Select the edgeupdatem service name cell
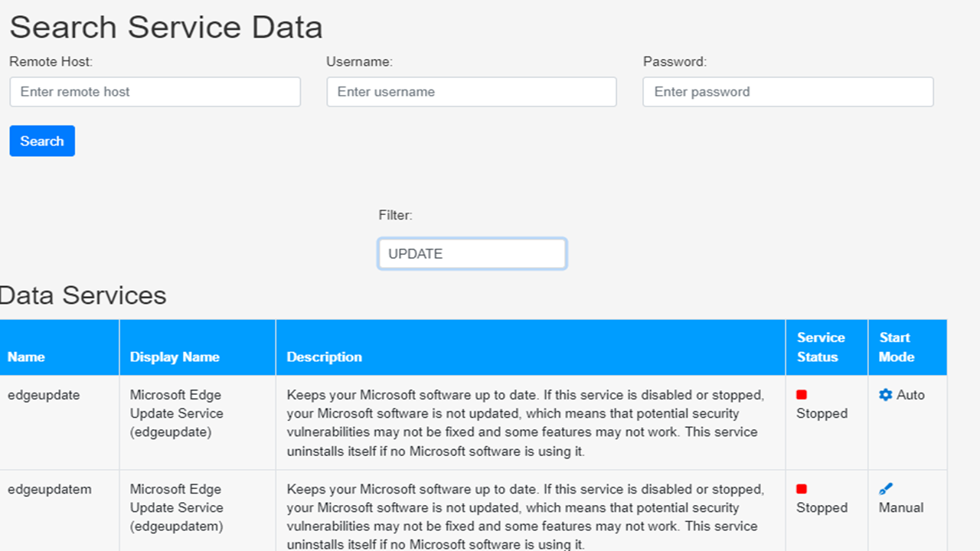The height and width of the screenshot is (551, 980). (x=50, y=489)
